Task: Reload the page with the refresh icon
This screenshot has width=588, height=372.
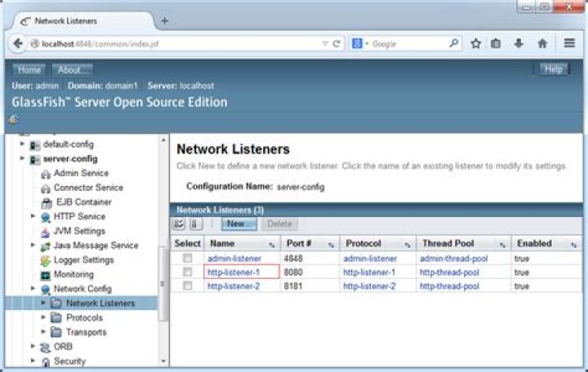Action: pos(336,44)
